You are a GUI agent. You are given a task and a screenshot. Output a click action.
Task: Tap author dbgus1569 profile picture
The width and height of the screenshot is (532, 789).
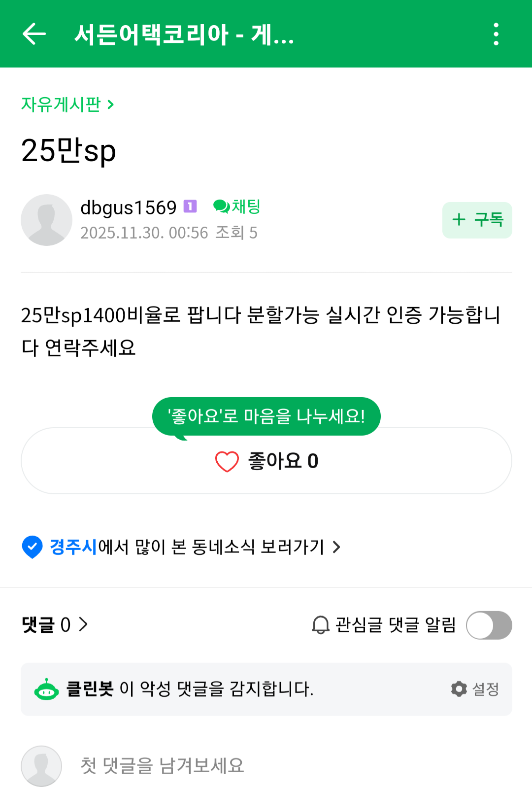click(46, 220)
